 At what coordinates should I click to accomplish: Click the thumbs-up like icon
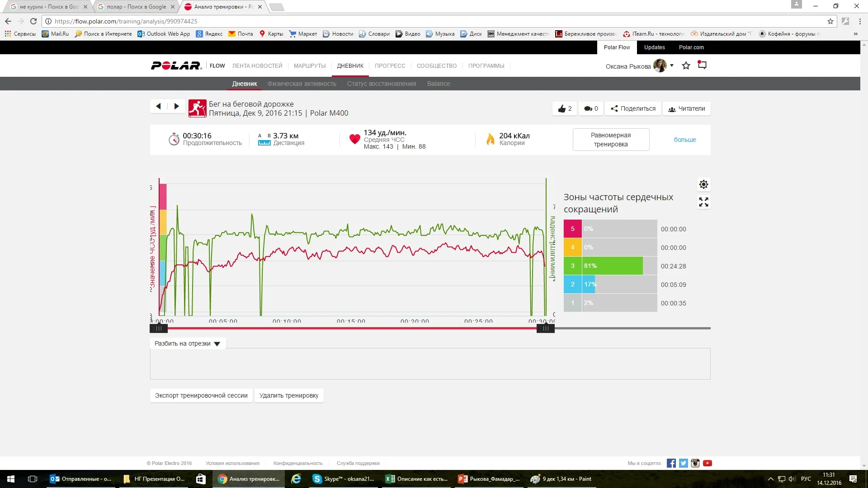pyautogui.click(x=562, y=108)
